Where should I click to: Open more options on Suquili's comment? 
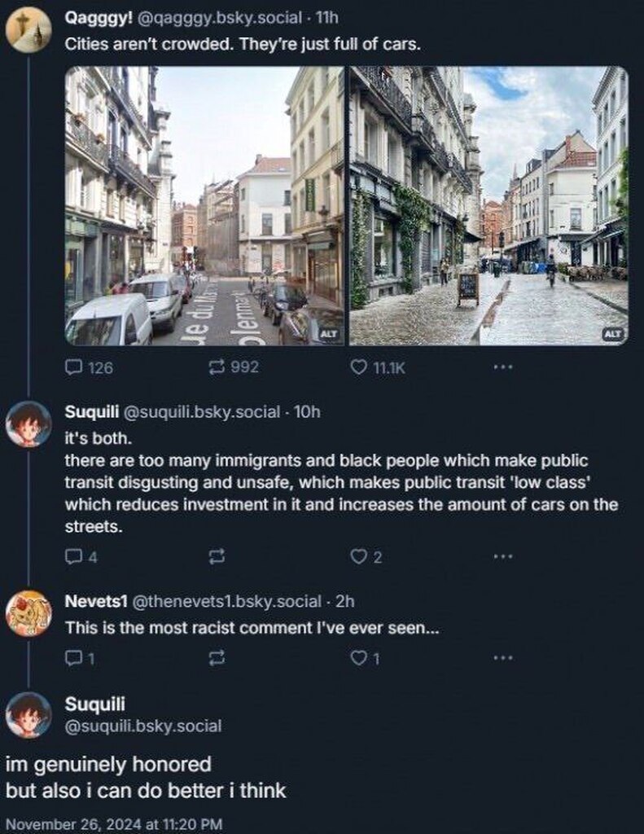(503, 557)
